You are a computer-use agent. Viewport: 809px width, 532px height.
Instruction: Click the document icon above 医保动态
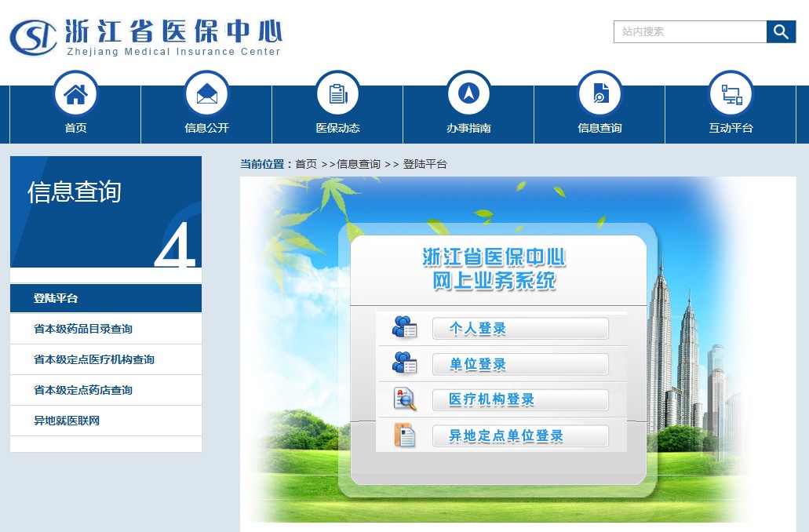pyautogui.click(x=337, y=93)
